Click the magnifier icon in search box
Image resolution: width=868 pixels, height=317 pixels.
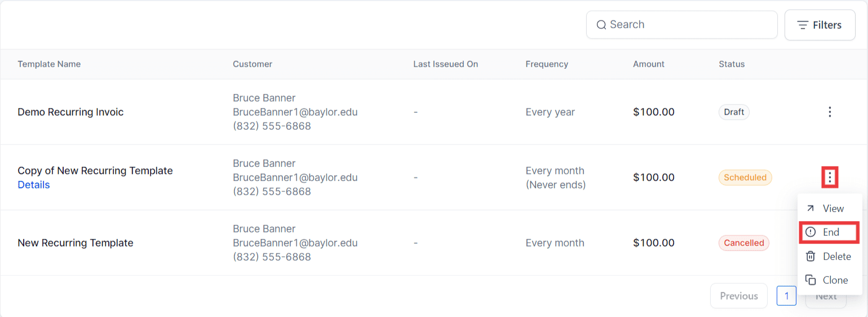601,25
